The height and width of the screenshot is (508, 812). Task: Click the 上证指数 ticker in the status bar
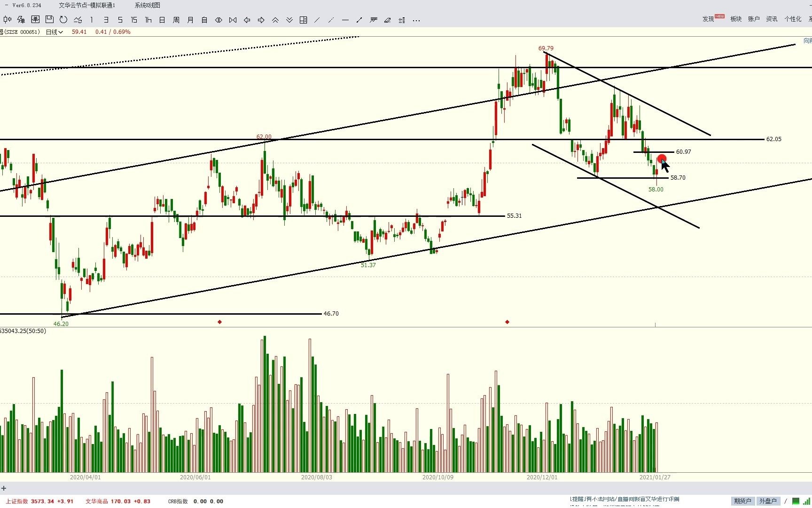pyautogui.click(x=39, y=501)
